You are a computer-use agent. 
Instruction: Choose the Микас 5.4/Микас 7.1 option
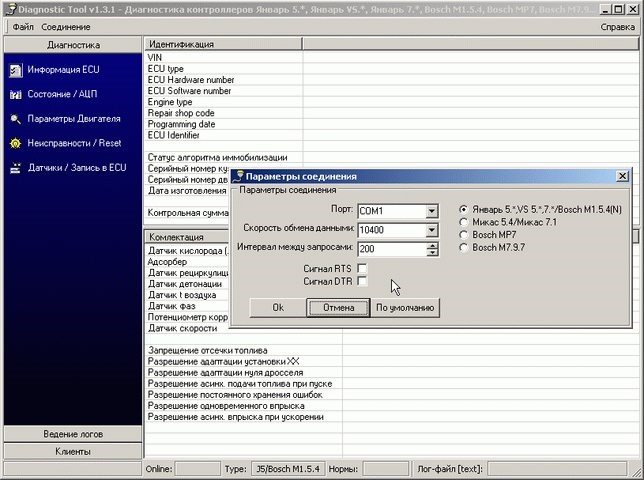(x=463, y=222)
